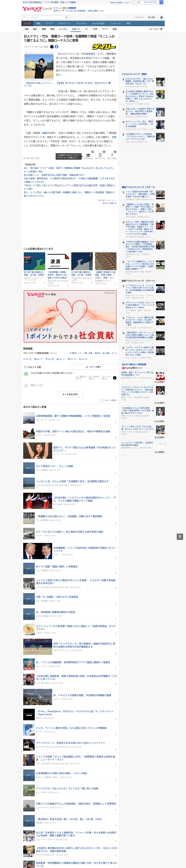Open the トピックス一覧 link

click(156, 29)
